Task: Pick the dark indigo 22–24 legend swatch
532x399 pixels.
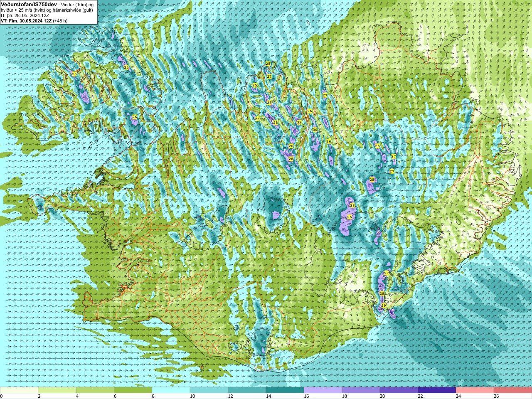Action: 437,390
